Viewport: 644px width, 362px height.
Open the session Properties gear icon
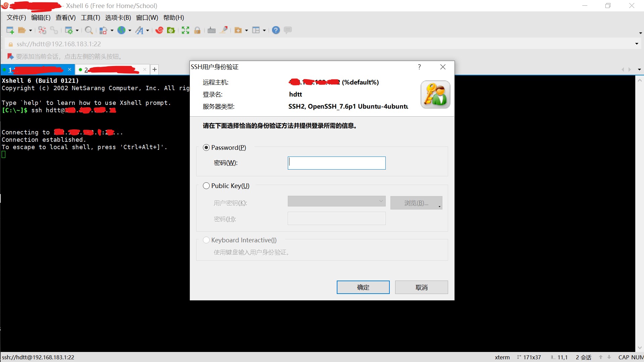point(69,30)
